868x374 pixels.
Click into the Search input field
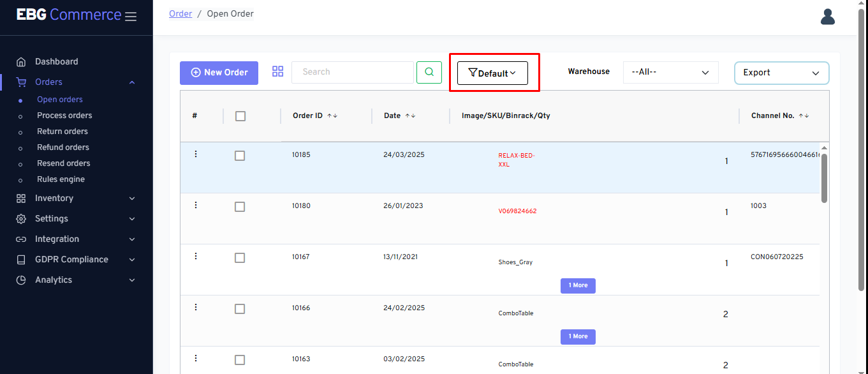click(352, 72)
